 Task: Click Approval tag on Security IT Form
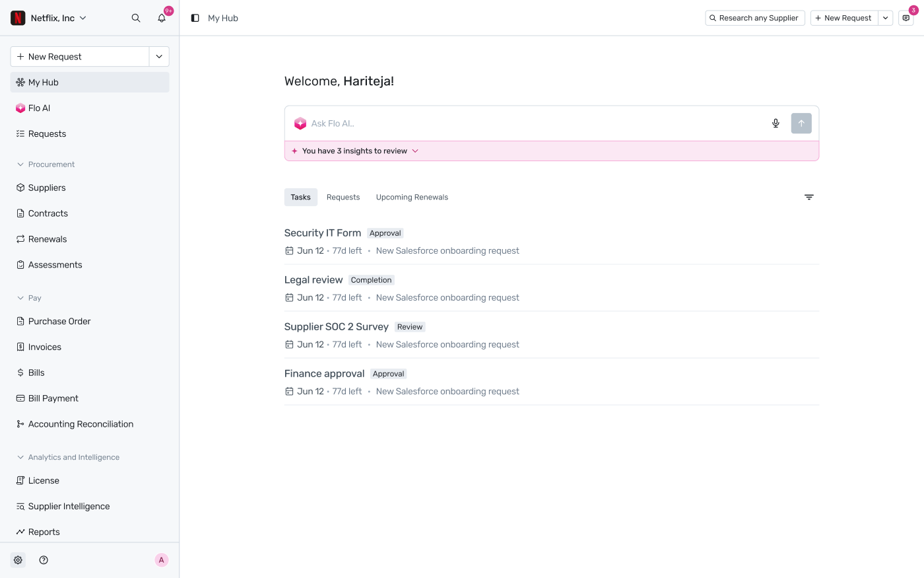[385, 233]
